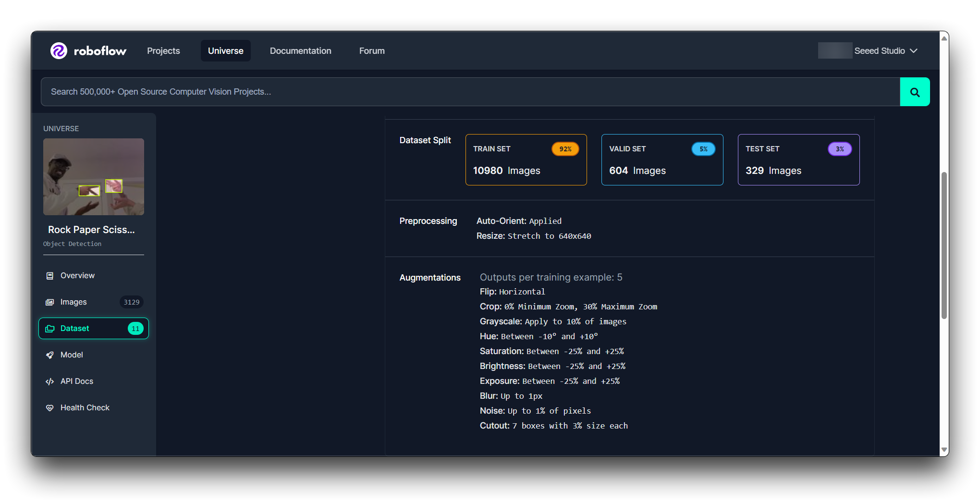Click the '604 Images' text

pyautogui.click(x=637, y=171)
